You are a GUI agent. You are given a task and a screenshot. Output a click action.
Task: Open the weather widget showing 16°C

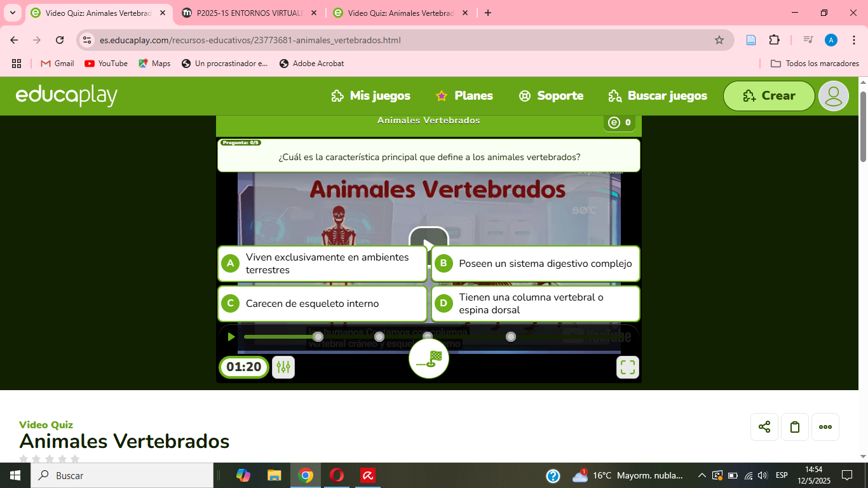pos(628,475)
